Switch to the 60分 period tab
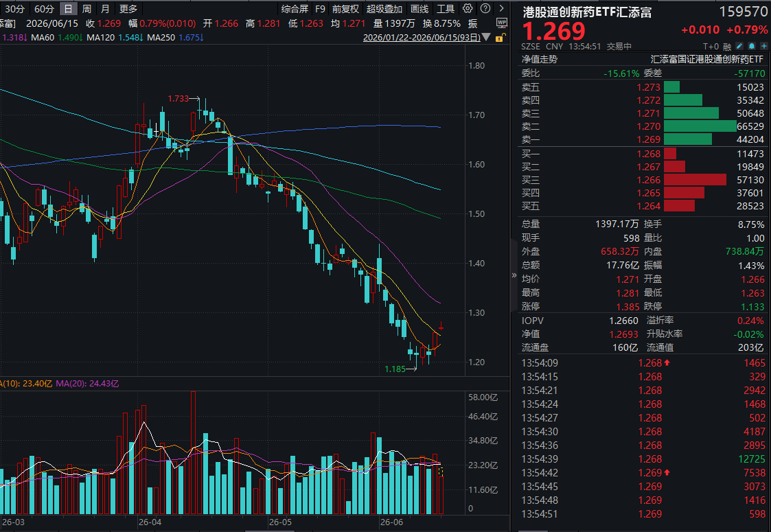Image resolution: width=771 pixels, height=532 pixels. [x=44, y=9]
